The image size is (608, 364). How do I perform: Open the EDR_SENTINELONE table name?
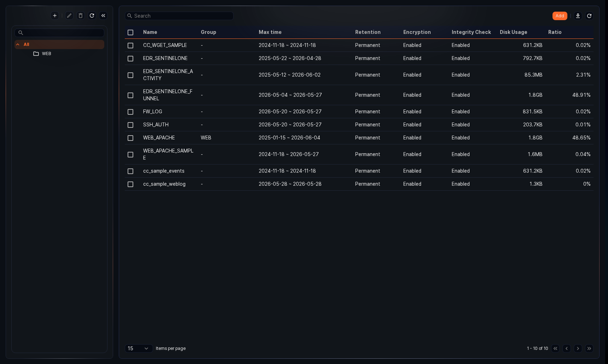coord(165,58)
